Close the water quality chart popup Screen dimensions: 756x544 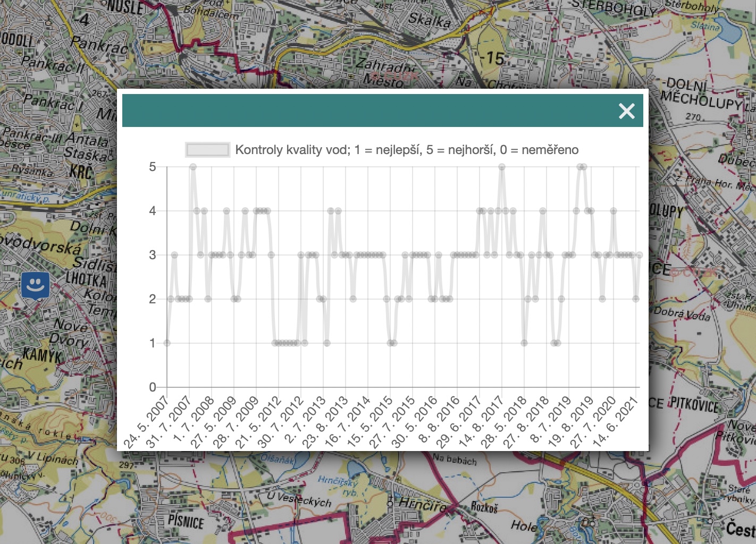click(x=627, y=111)
